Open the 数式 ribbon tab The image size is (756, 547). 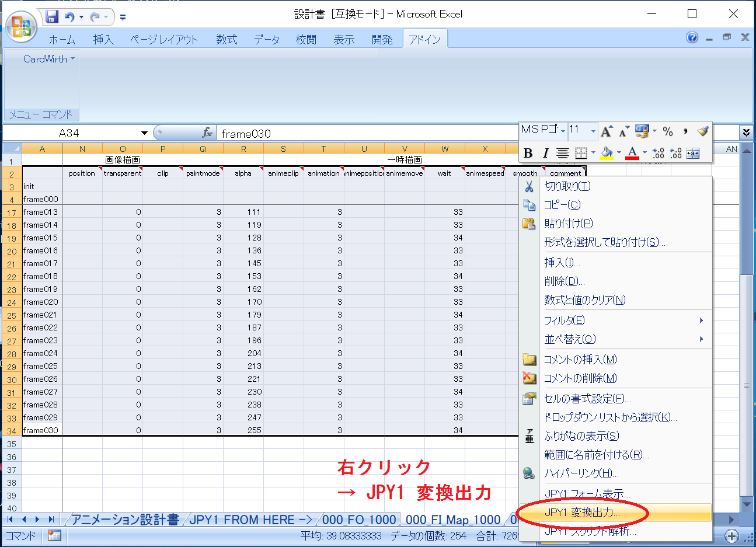227,39
